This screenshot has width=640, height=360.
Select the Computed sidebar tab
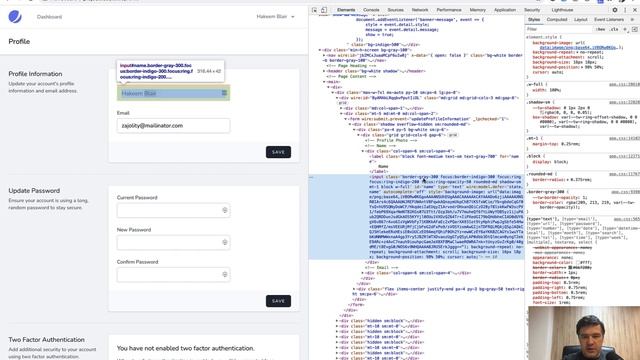pos(557,20)
